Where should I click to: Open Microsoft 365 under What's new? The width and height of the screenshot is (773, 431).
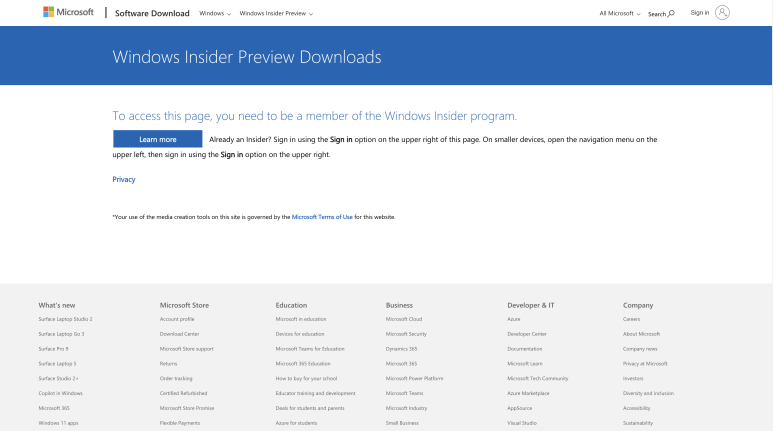(x=54, y=408)
